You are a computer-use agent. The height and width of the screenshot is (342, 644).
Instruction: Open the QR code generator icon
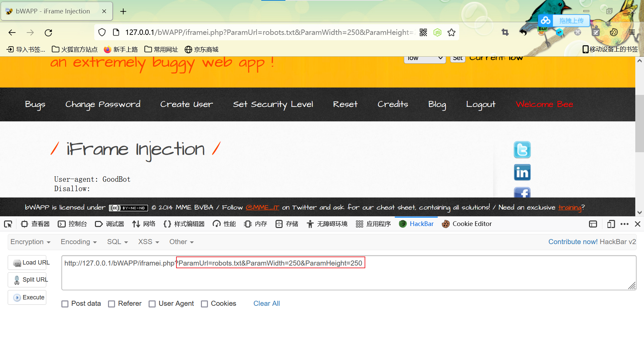tap(423, 32)
